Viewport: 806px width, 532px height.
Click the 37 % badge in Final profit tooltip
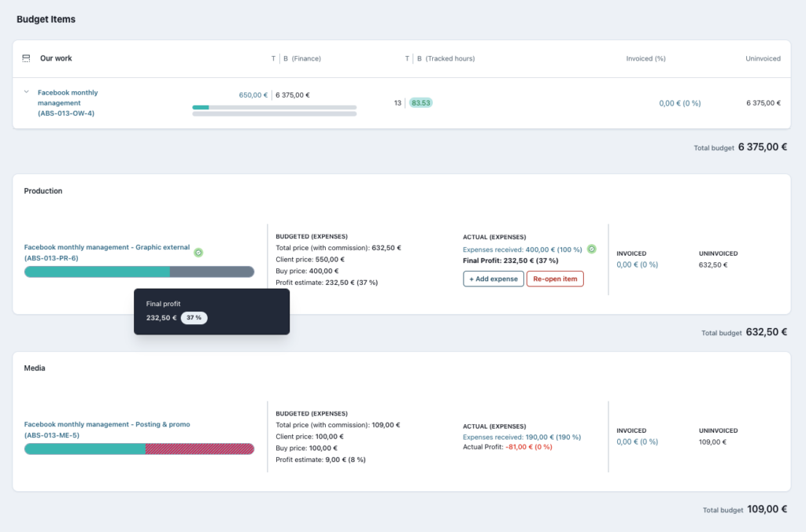(x=194, y=318)
